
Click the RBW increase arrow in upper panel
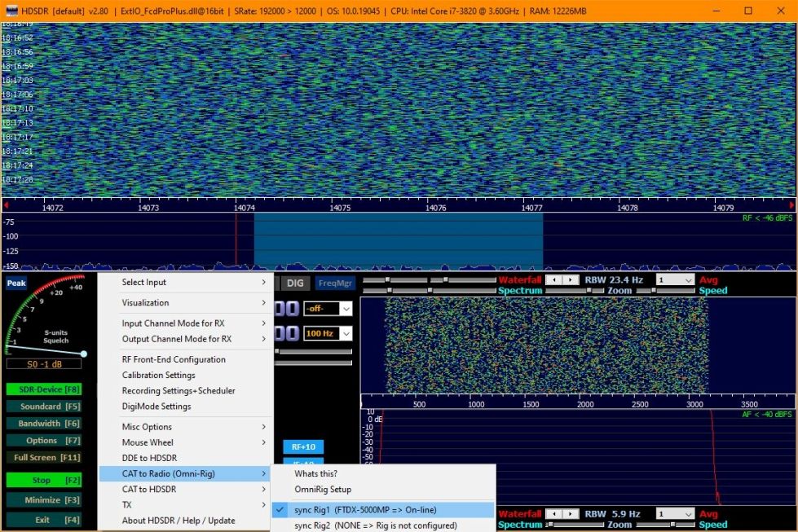click(568, 280)
